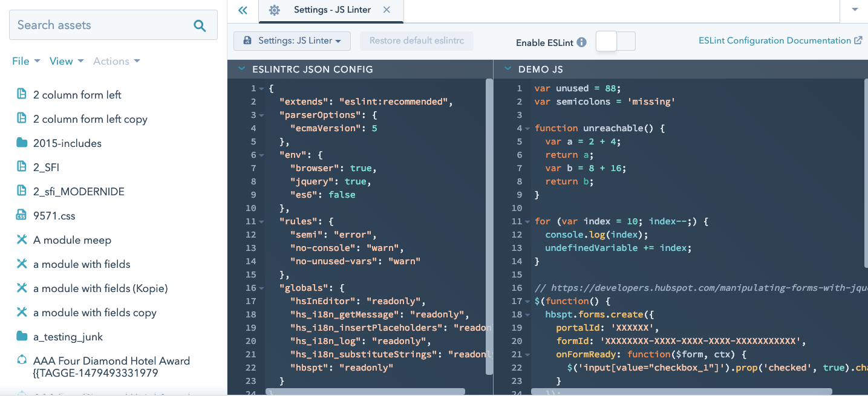
Task: Click "var unused = 88;" demo line
Action: click(578, 88)
